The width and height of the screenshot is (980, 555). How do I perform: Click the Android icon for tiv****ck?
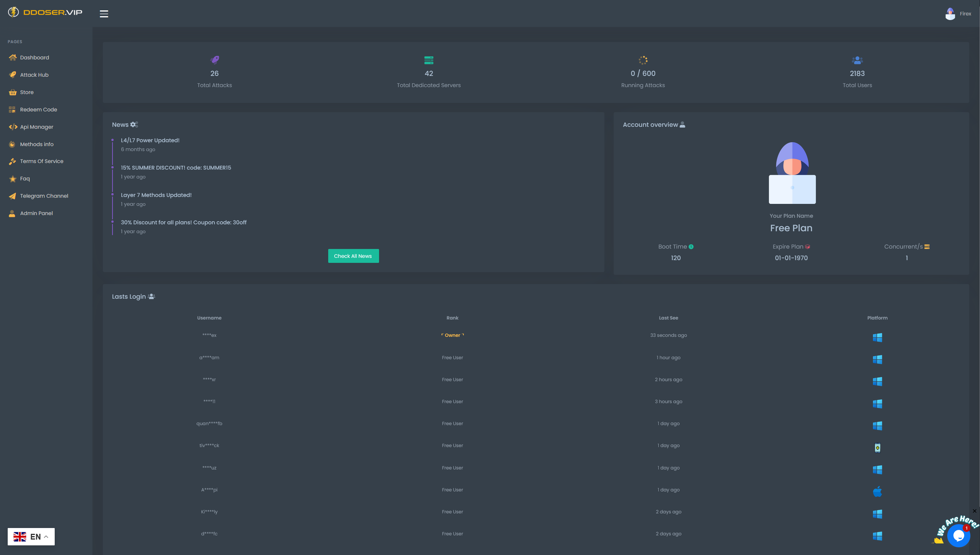click(x=878, y=447)
